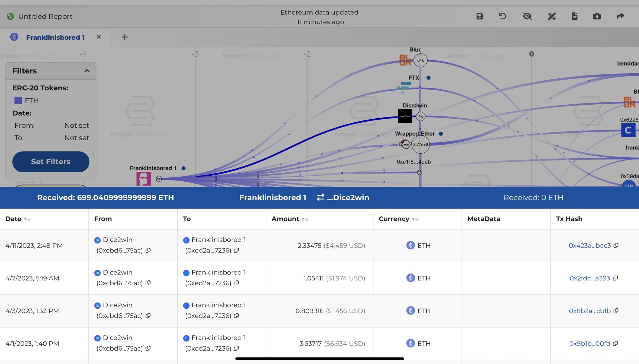639x364 pixels.
Task: Open transaction hash 0x8b2a...cb1b link
Action: [x=589, y=311]
